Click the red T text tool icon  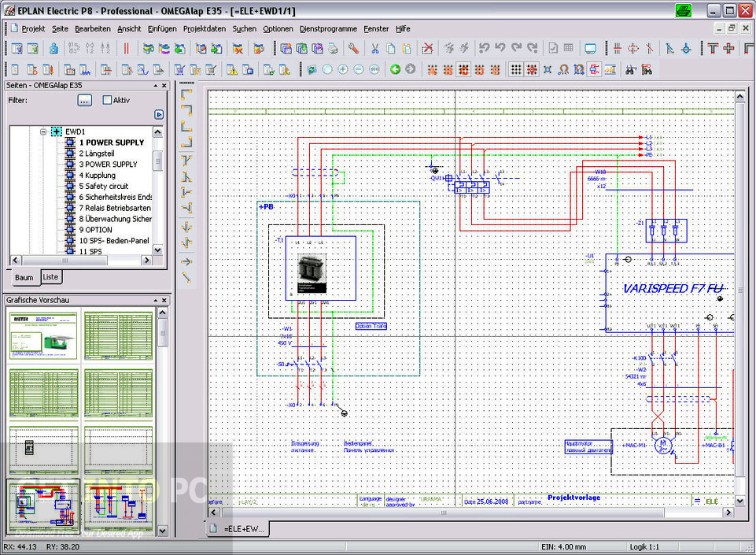point(713,48)
